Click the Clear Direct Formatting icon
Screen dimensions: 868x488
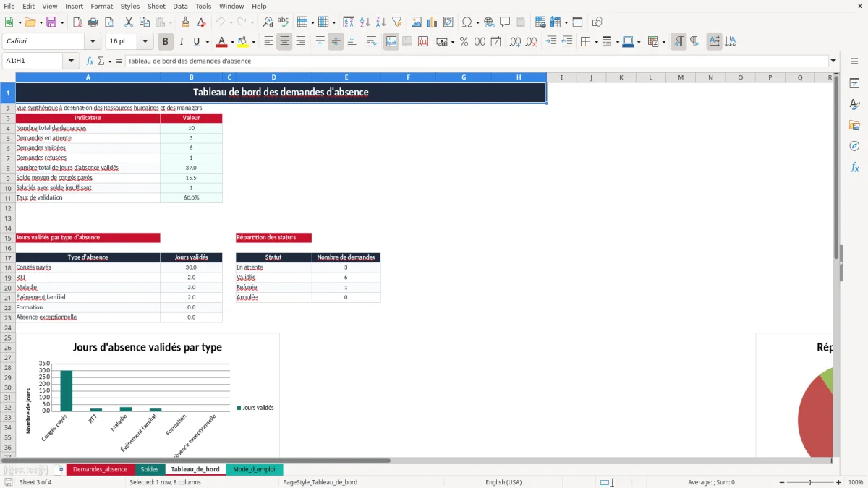click(201, 22)
